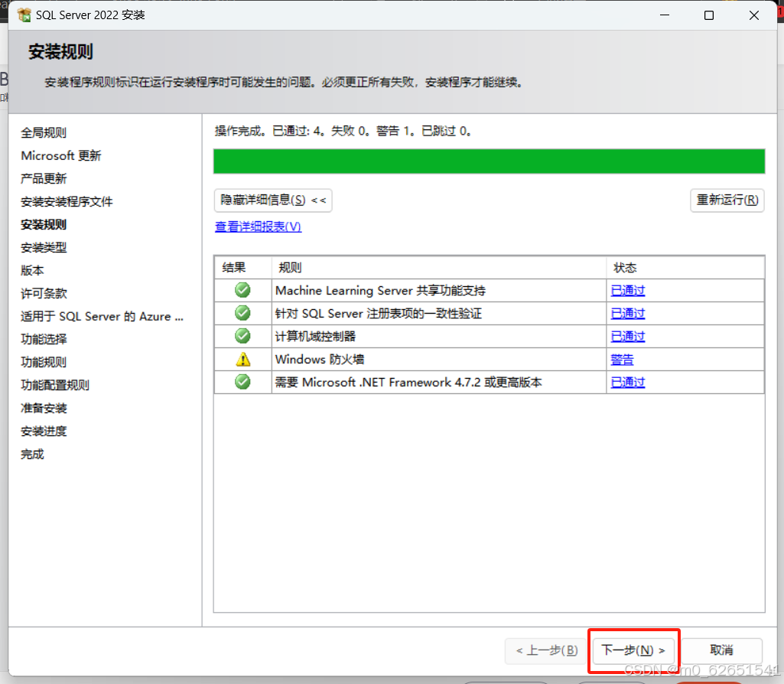Screen dimensions: 784x684
Task: Open the 警告 link for Windows 防火墙
Action: (x=623, y=360)
